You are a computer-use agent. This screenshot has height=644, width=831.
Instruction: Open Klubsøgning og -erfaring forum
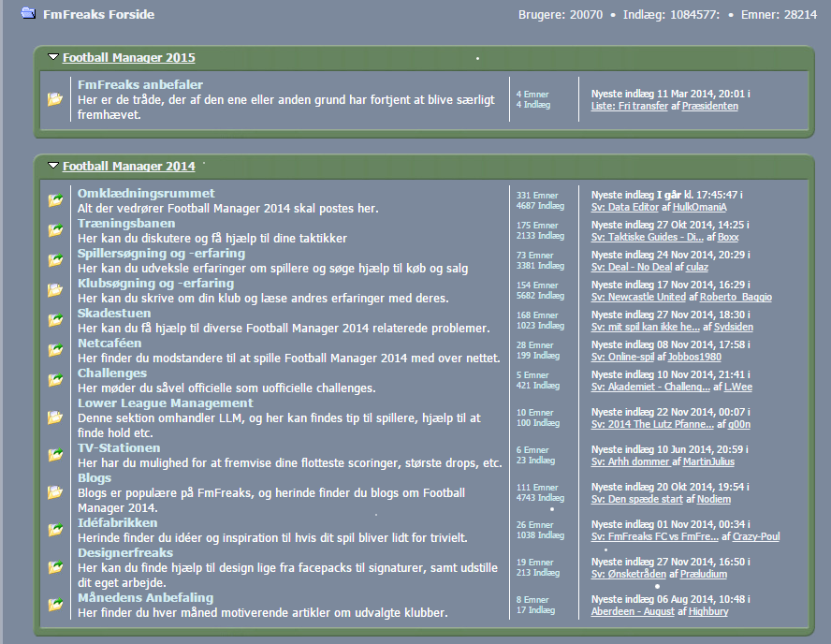tap(155, 283)
